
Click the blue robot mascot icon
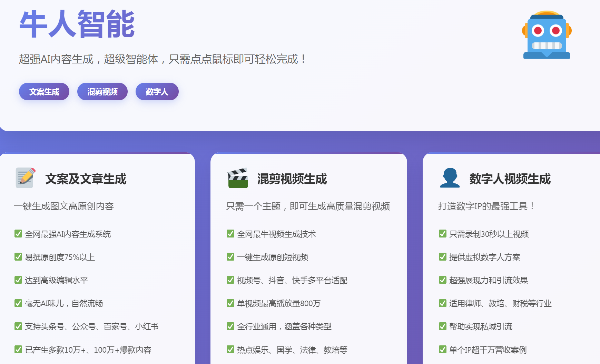click(x=547, y=35)
